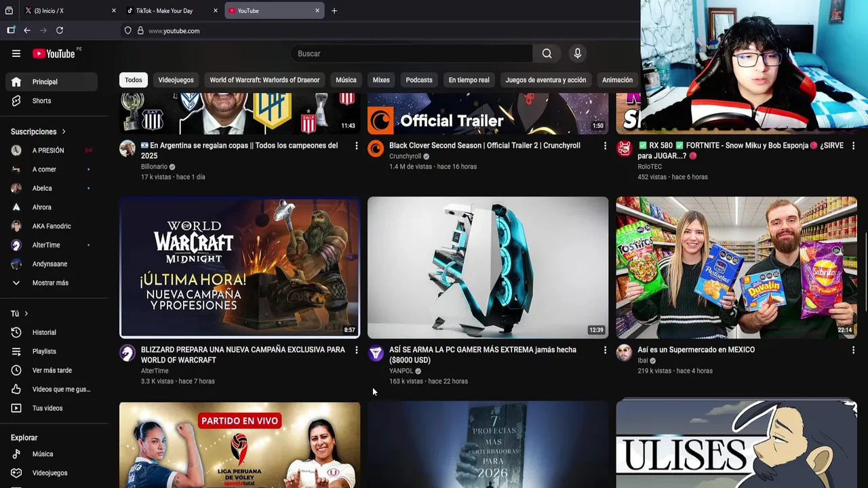Select the Animación filter chip
The image size is (868, 488).
click(617, 80)
